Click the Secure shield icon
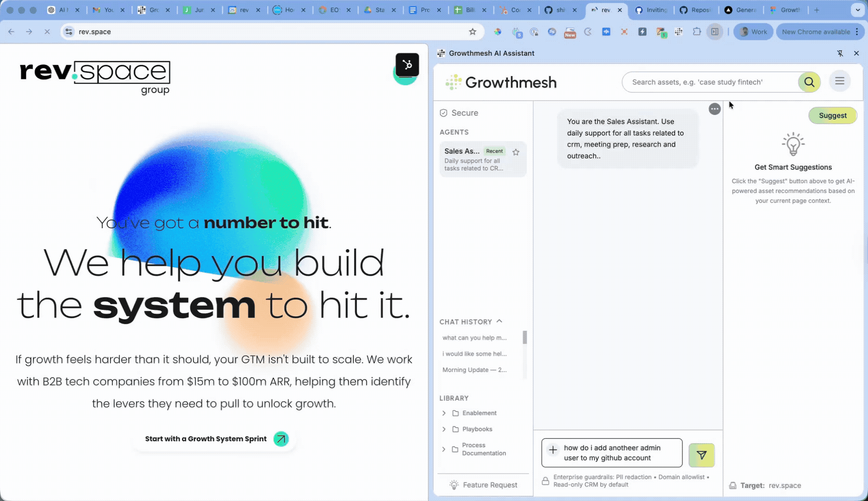The height and width of the screenshot is (501, 868). tap(443, 113)
